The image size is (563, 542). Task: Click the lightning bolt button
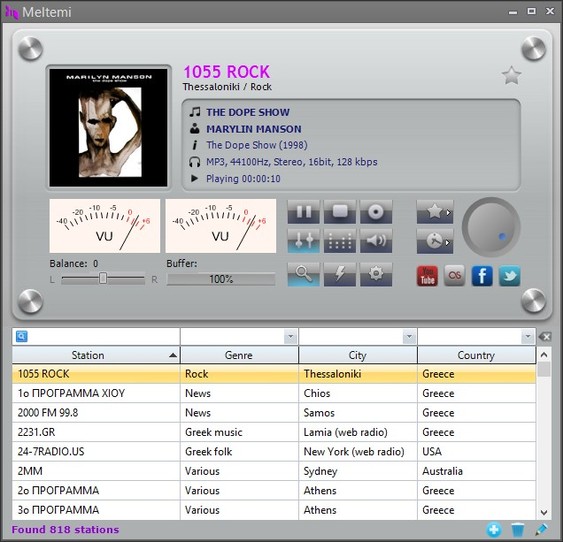(x=340, y=274)
